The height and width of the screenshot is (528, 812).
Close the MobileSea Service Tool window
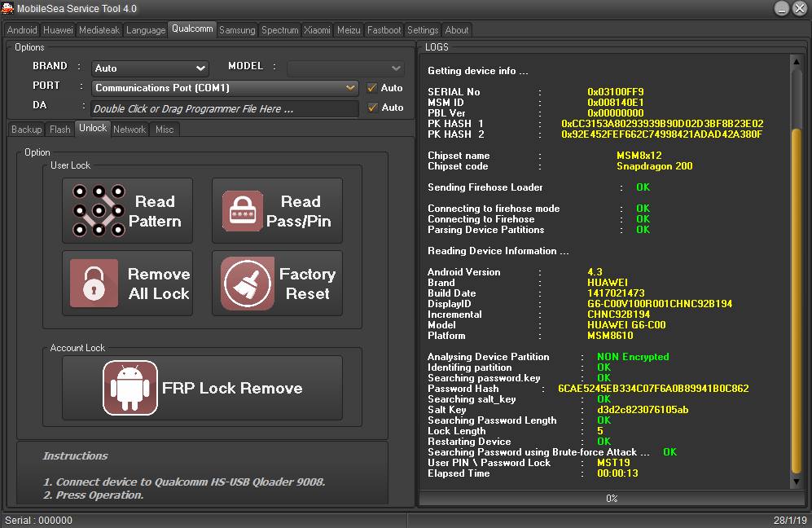coord(800,8)
